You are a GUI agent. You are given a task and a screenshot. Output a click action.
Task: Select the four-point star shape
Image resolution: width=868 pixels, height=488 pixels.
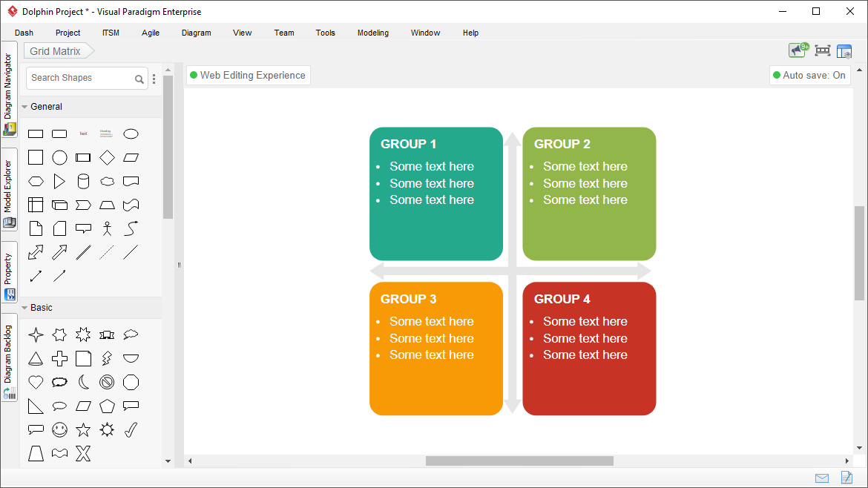[36, 334]
